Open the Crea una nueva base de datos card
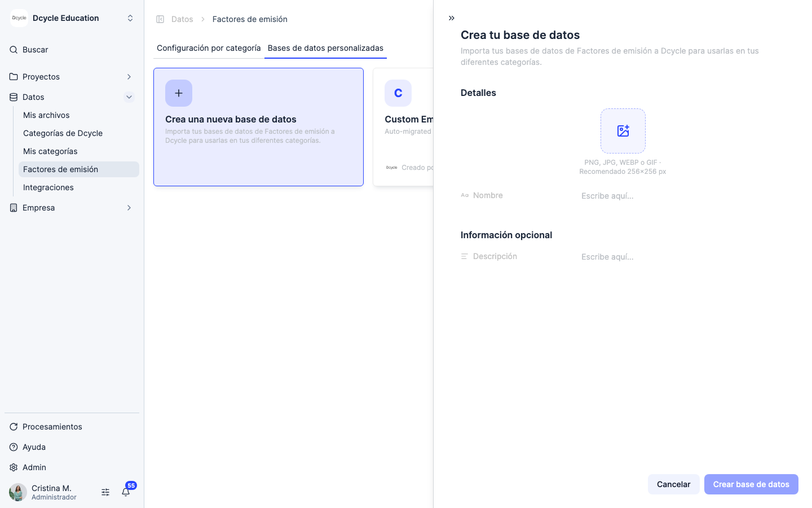This screenshot has width=812, height=508. click(258, 127)
